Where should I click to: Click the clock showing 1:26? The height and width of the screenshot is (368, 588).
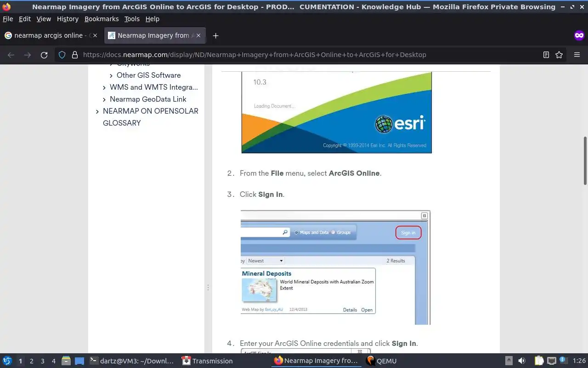pos(579,361)
